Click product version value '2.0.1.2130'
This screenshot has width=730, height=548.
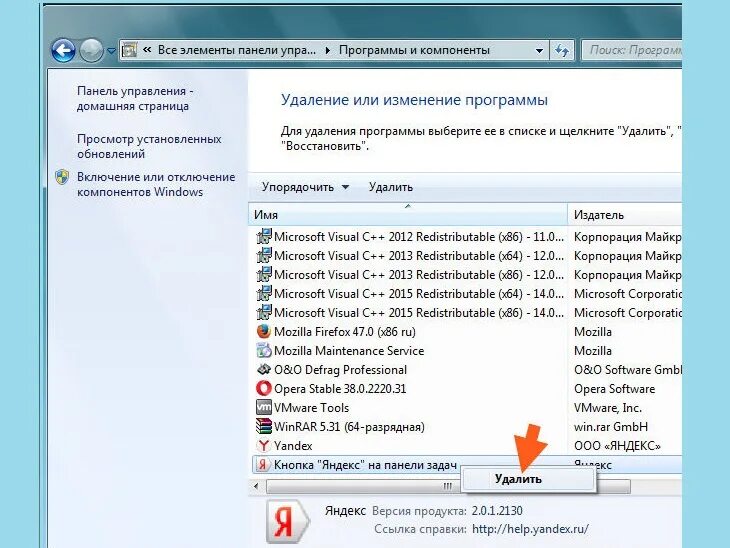pyautogui.click(x=497, y=511)
